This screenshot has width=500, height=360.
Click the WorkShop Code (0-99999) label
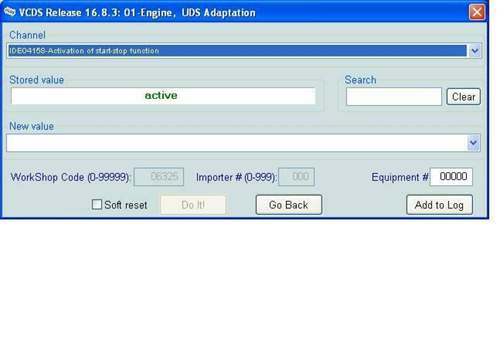coord(70,177)
